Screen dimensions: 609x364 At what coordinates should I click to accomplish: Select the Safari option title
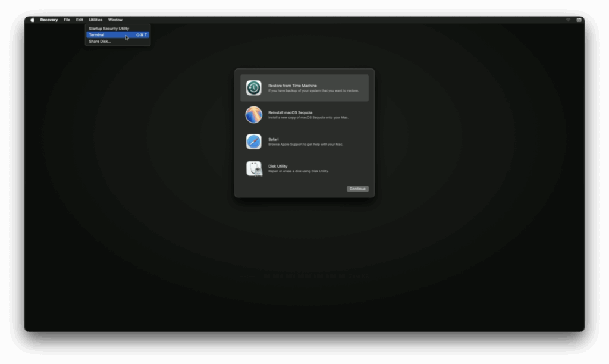point(274,139)
